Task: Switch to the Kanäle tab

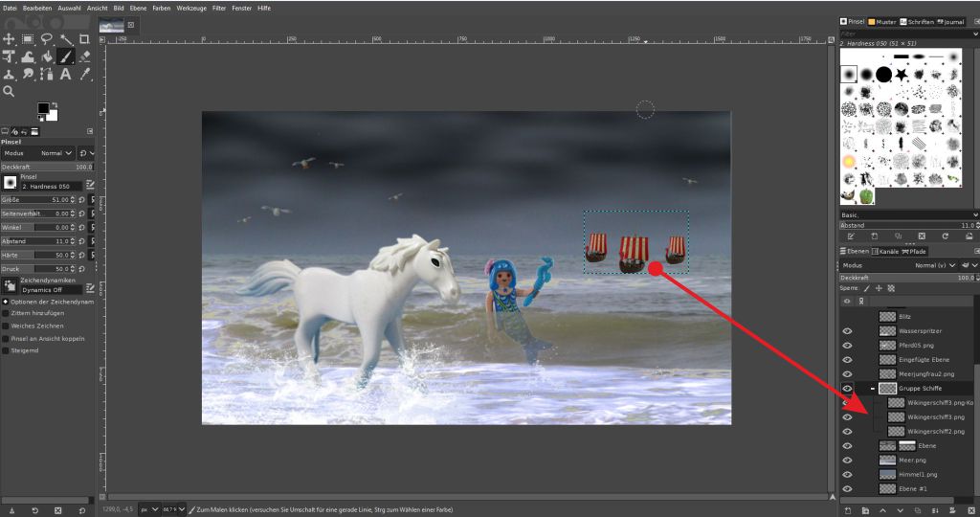Action: (884, 251)
